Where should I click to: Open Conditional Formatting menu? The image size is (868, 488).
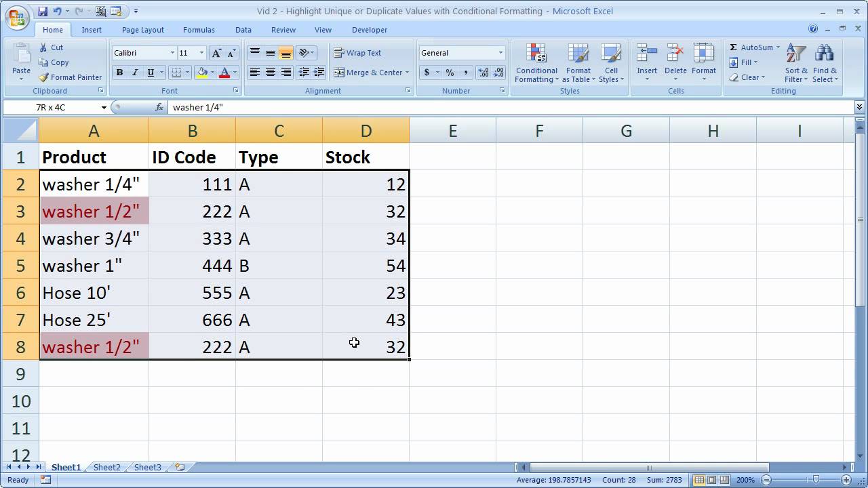[536, 63]
